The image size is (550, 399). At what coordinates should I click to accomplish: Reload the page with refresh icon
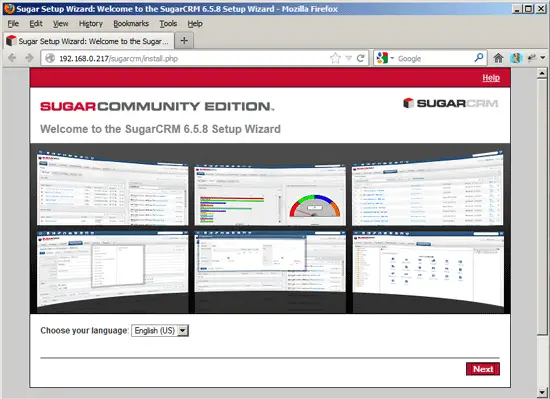tap(360, 58)
